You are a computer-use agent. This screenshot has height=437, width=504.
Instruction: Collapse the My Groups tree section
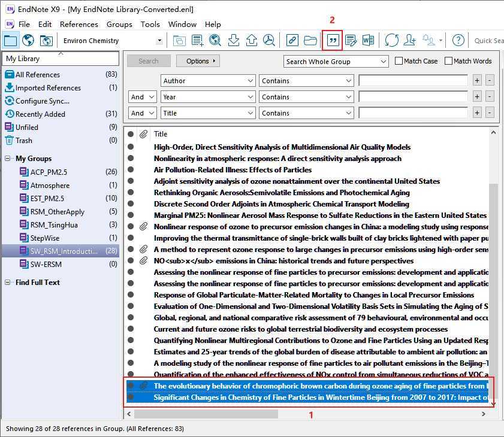[x=7, y=158]
